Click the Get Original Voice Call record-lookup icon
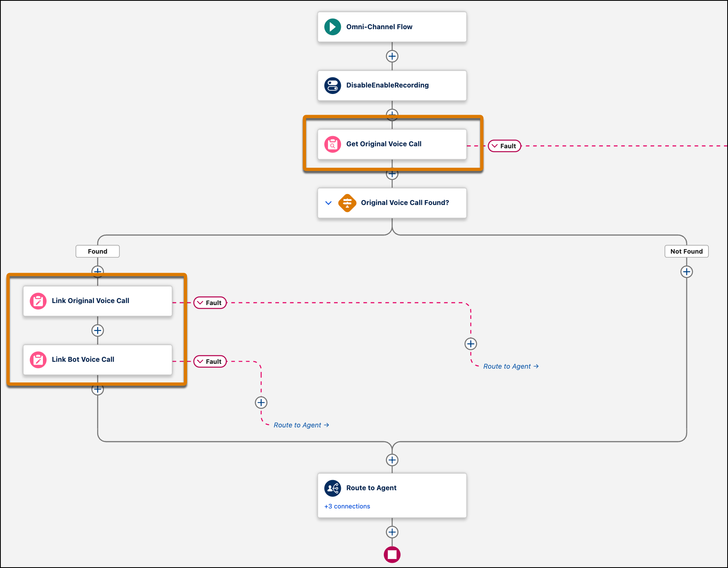 (332, 144)
